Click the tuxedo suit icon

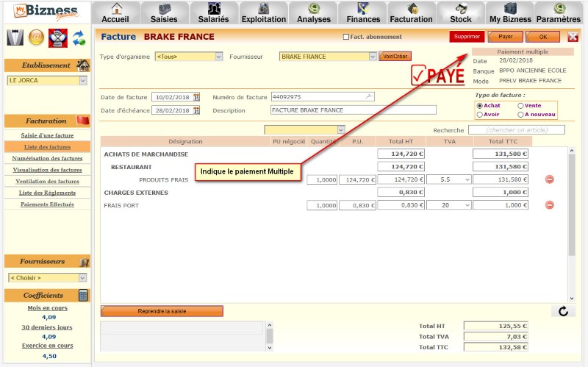tap(15, 38)
